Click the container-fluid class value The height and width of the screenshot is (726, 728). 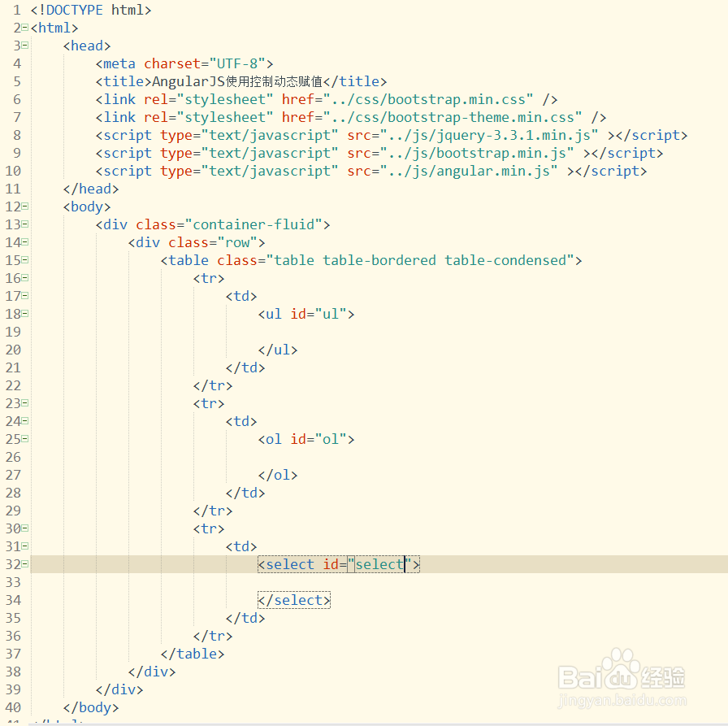click(x=253, y=224)
